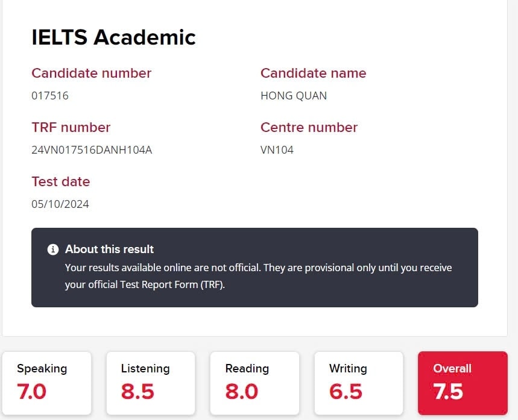The height and width of the screenshot is (420, 518).
Task: Click the TRF number label
Action: point(71,127)
